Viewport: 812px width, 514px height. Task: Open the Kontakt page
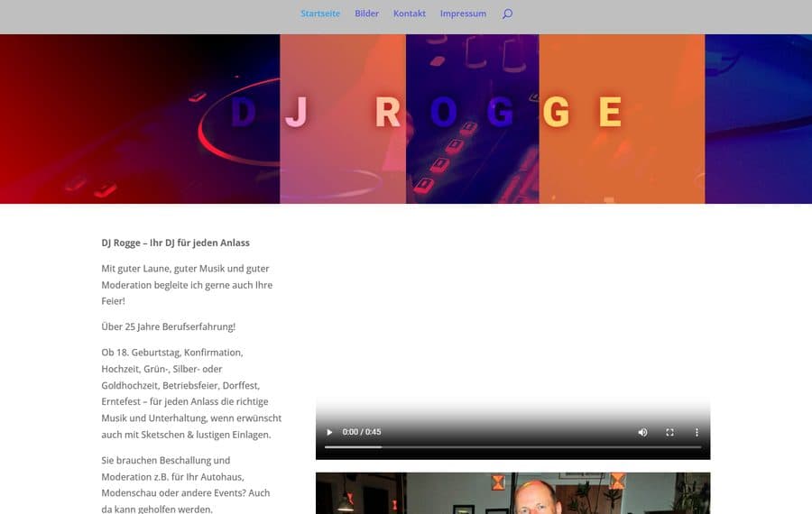click(x=409, y=14)
